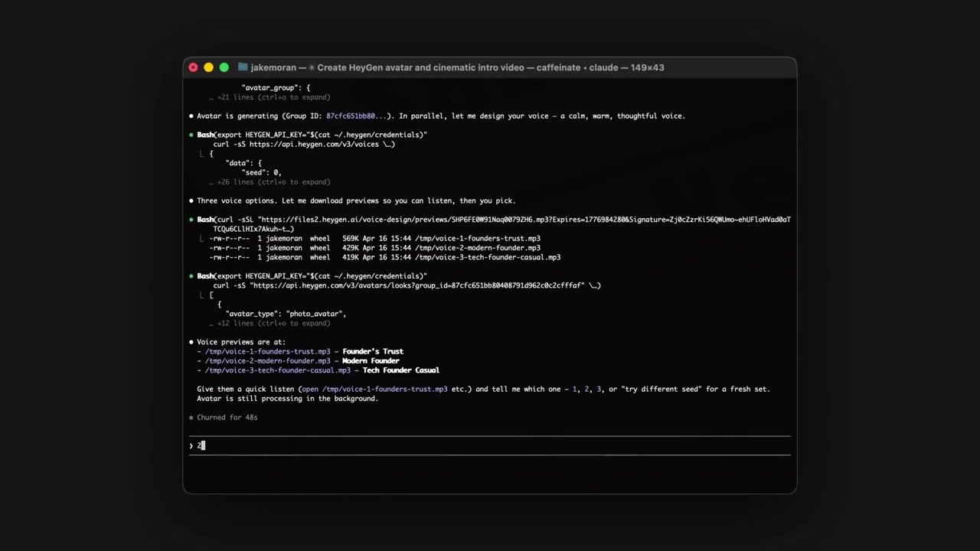Open the voice-3-tech-founder-casual.mp3 link beside "Tech Founder Casual"
This screenshot has height=551, width=980.
tap(278, 370)
